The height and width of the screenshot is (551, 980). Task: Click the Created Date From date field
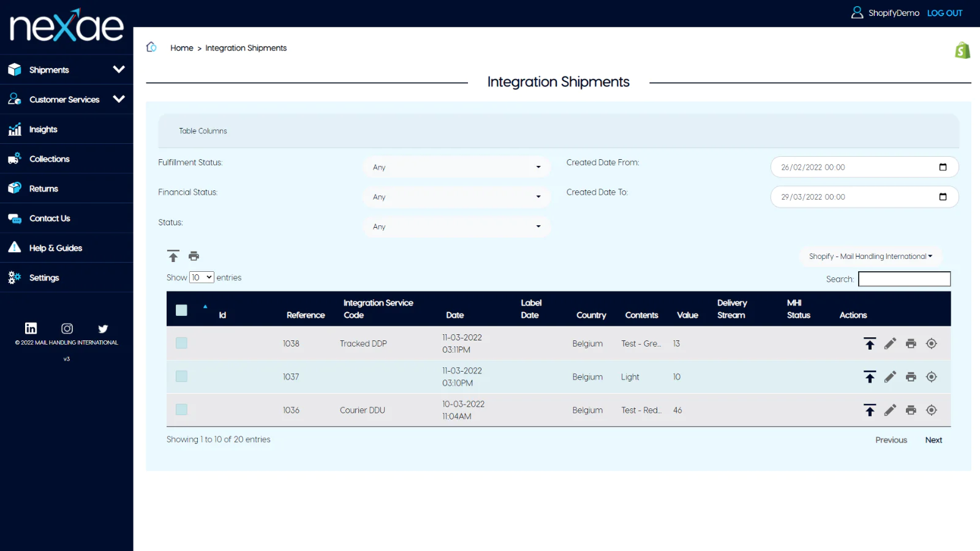[864, 167]
